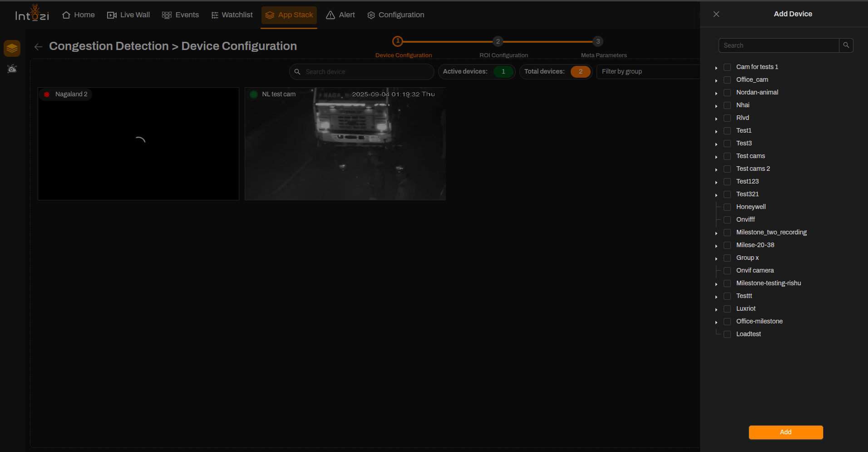Expand the Test3 tree node
Viewport: 868px width, 452px height.
tap(716, 144)
